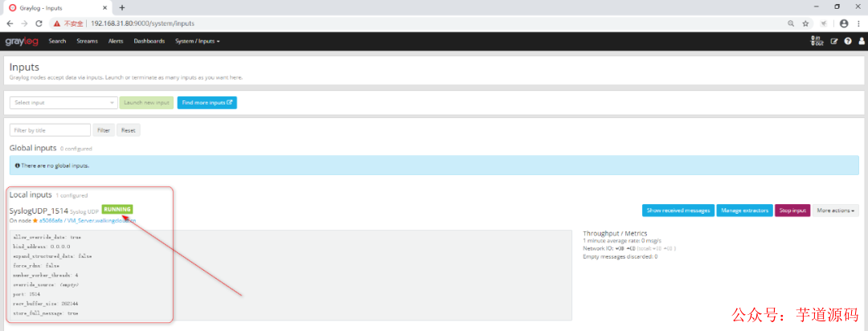This screenshot has width=868, height=331.
Task: Expand the System / Inputs dropdown menu
Action: (x=198, y=42)
